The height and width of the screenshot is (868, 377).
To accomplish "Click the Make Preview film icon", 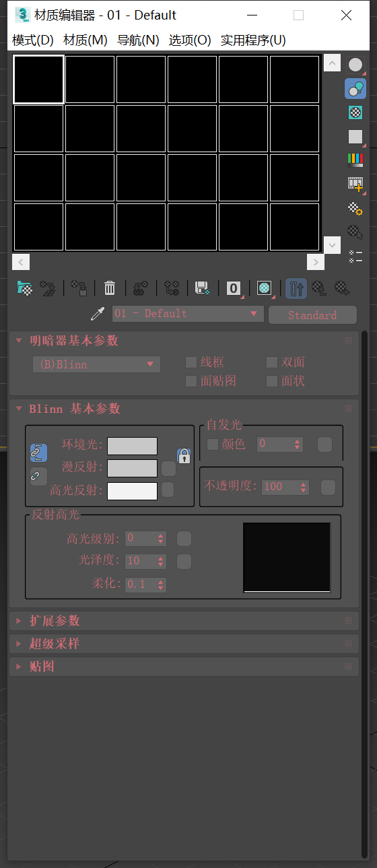I will pos(355,183).
